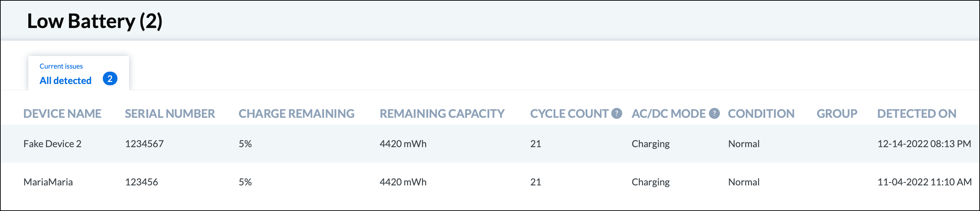Click the Current issues label
The image size is (980, 211).
pyautogui.click(x=61, y=66)
